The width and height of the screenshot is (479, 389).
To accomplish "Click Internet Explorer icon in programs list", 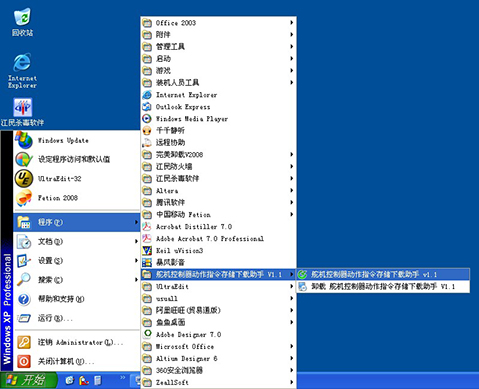I will click(x=147, y=95).
